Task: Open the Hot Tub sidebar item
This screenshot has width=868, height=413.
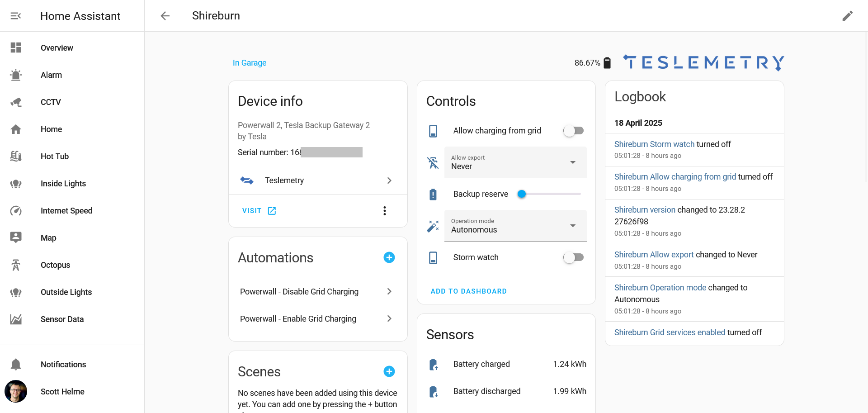Action: [55, 157]
